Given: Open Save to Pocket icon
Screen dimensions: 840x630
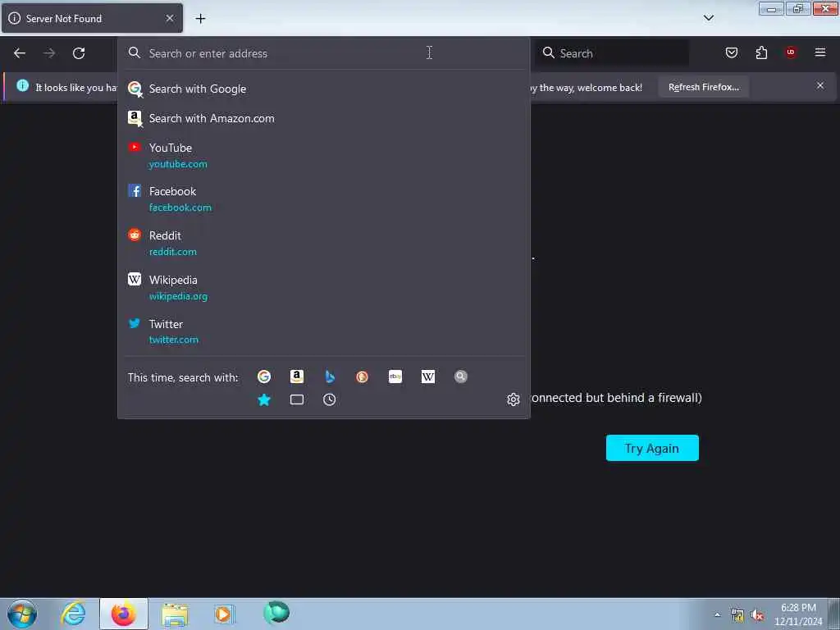Looking at the screenshot, I should pos(731,52).
